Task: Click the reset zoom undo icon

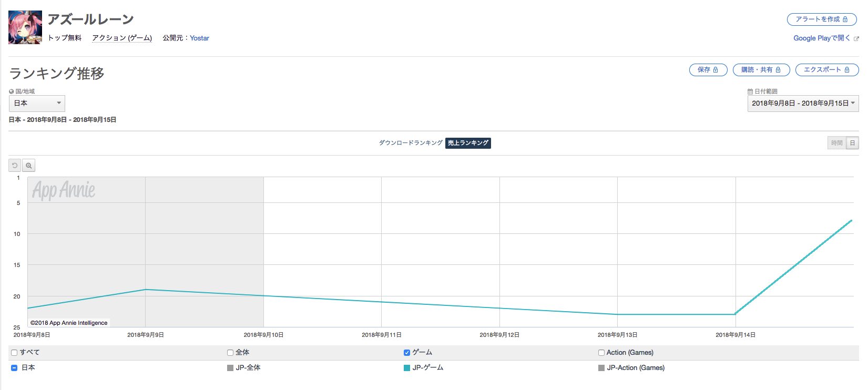Action: pyautogui.click(x=15, y=166)
